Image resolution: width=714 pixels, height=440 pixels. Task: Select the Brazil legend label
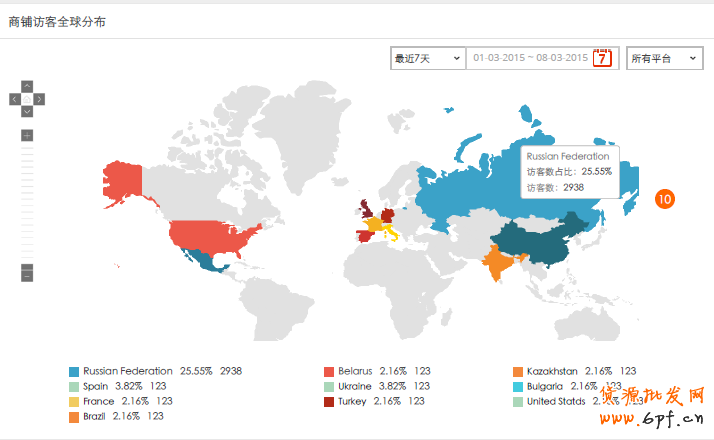click(x=95, y=416)
